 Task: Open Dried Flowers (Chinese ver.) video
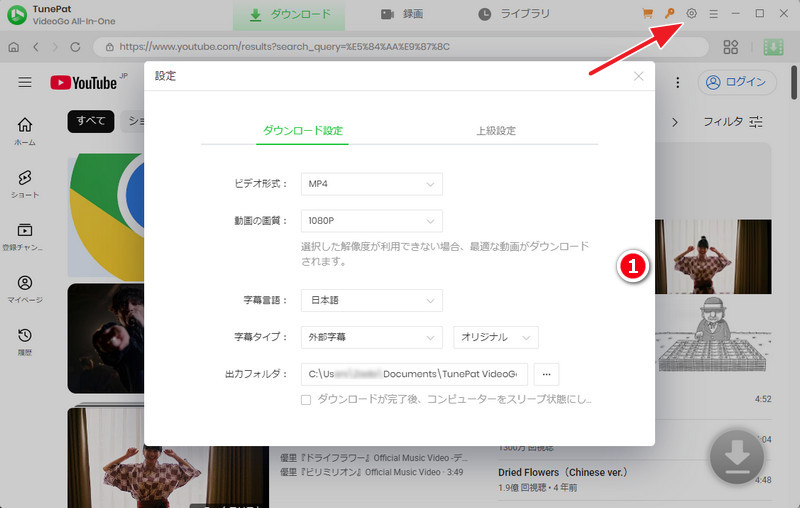point(562,473)
